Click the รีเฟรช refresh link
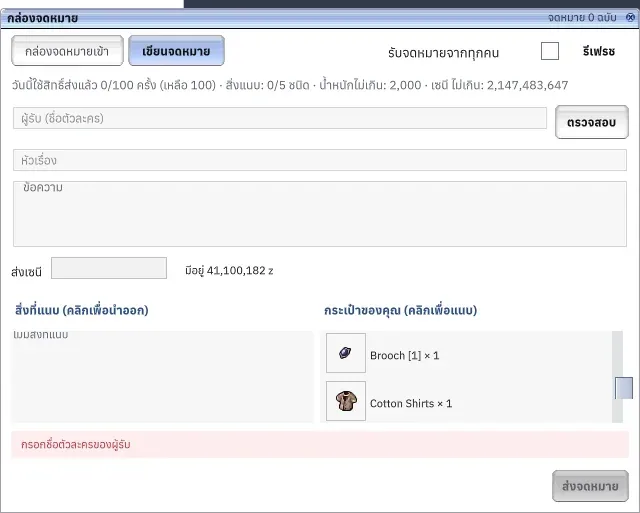Viewport: 640px width, 513px height. [599, 51]
